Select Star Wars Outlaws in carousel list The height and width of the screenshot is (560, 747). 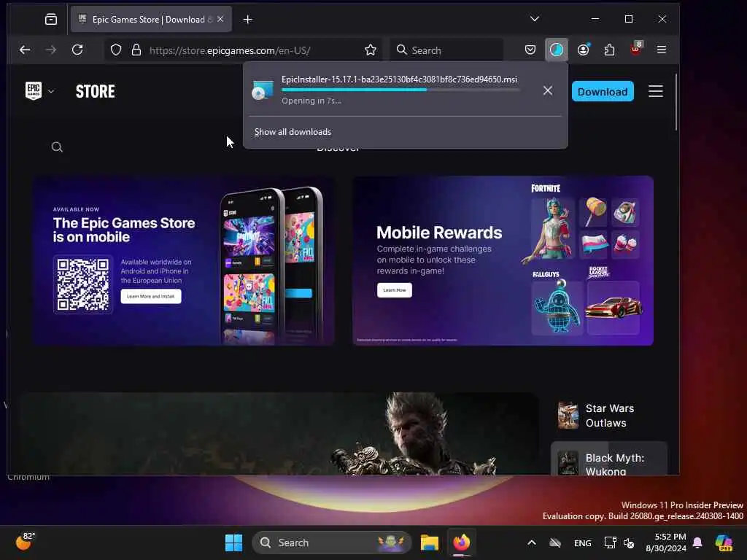coord(609,416)
